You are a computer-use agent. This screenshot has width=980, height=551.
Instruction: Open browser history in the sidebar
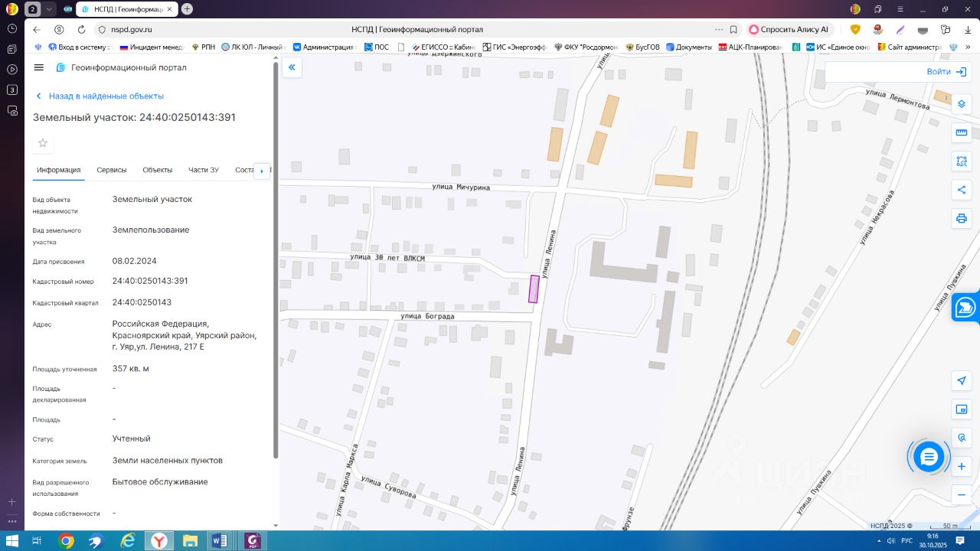[x=11, y=28]
